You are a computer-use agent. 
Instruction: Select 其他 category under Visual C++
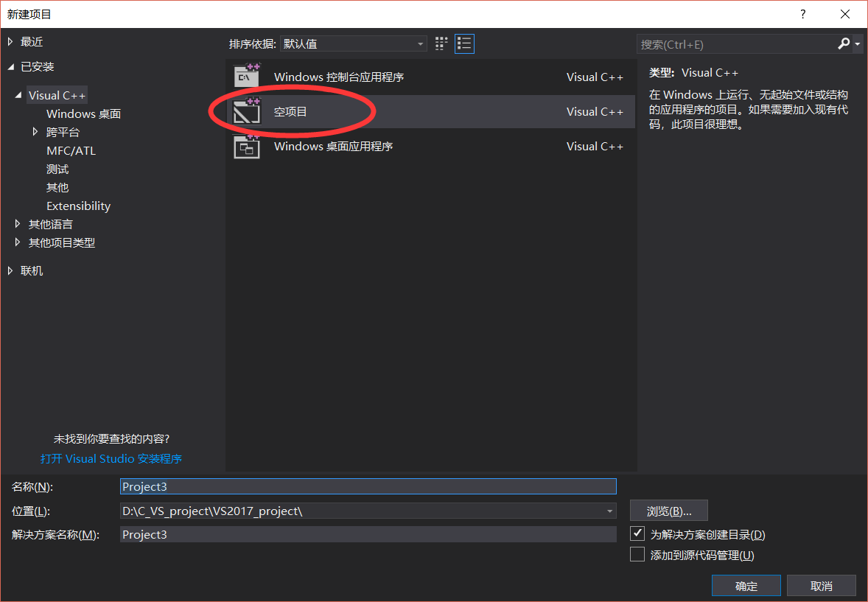click(x=57, y=187)
